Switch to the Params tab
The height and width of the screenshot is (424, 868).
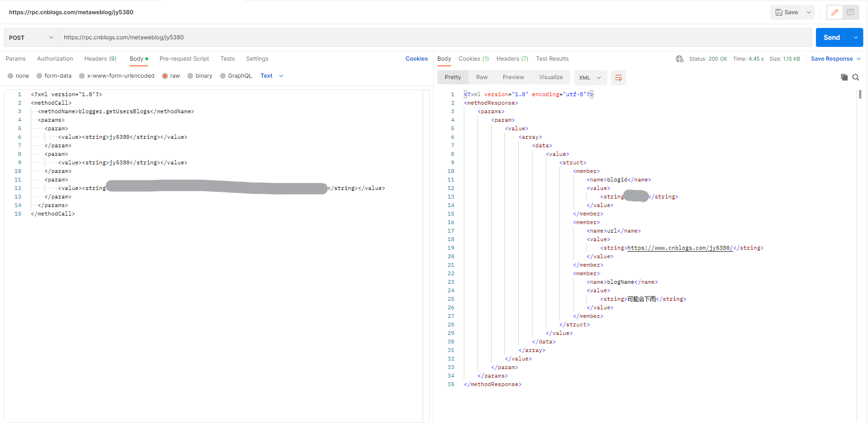(x=16, y=59)
